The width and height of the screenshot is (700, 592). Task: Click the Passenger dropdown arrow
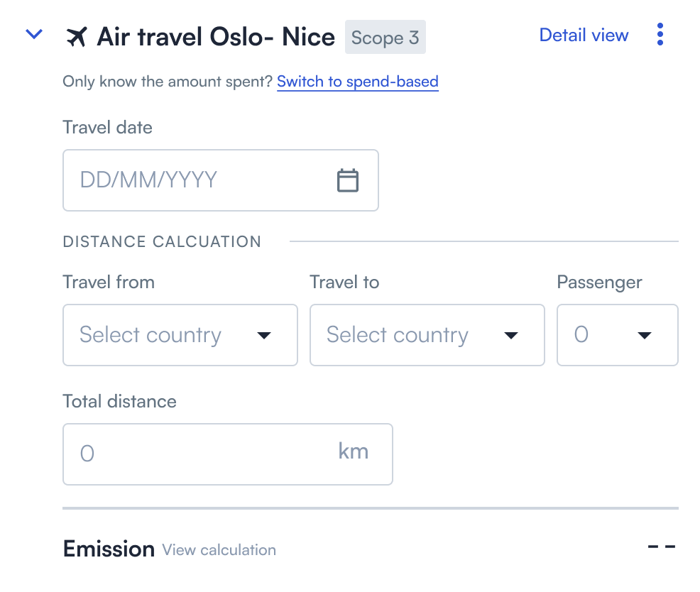pyautogui.click(x=645, y=335)
